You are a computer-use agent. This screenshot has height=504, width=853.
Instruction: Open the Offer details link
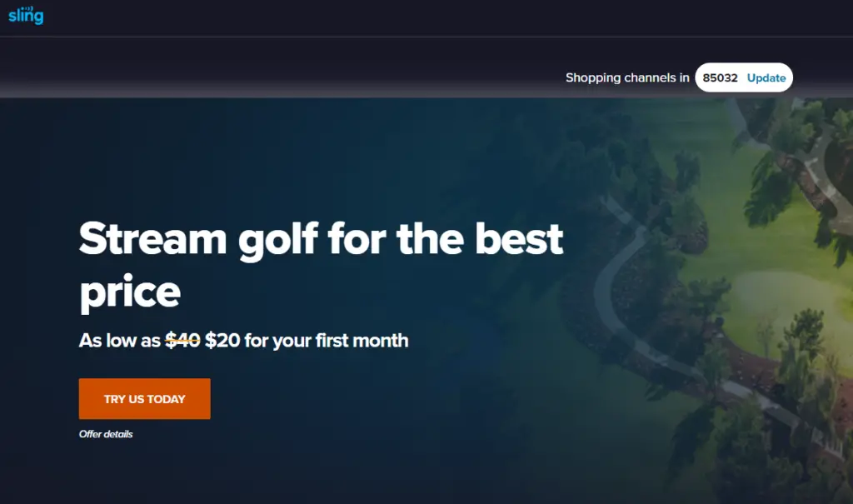pos(106,434)
